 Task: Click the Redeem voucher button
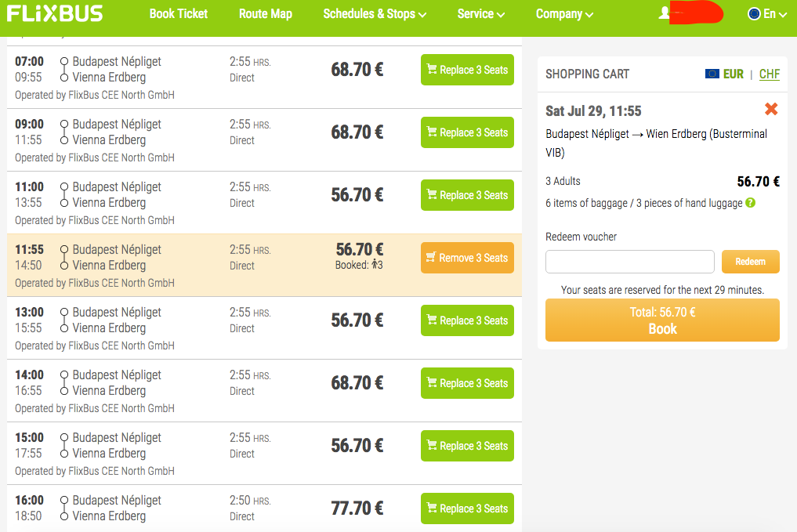click(750, 262)
